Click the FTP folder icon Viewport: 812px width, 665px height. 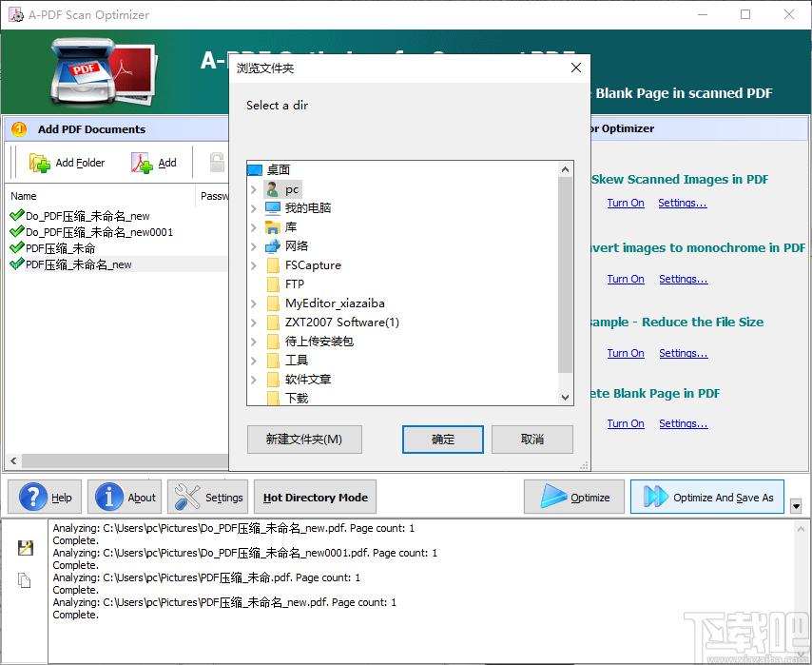[273, 284]
